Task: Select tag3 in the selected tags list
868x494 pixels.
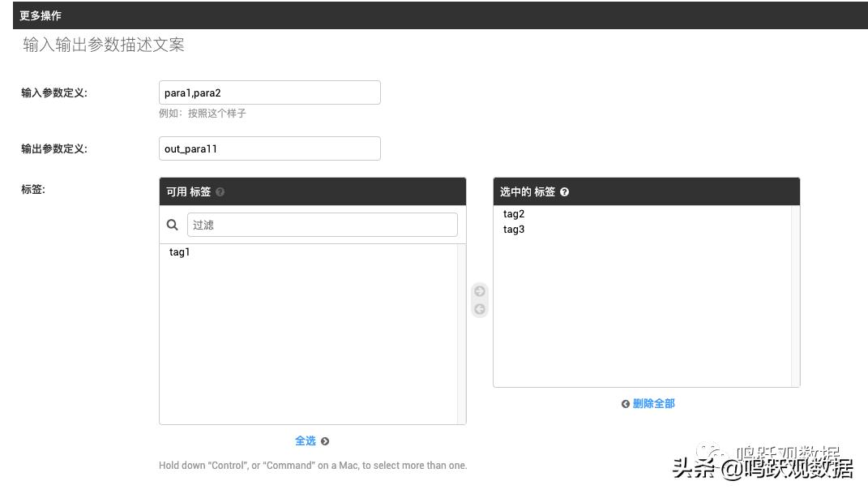Action: click(x=514, y=230)
